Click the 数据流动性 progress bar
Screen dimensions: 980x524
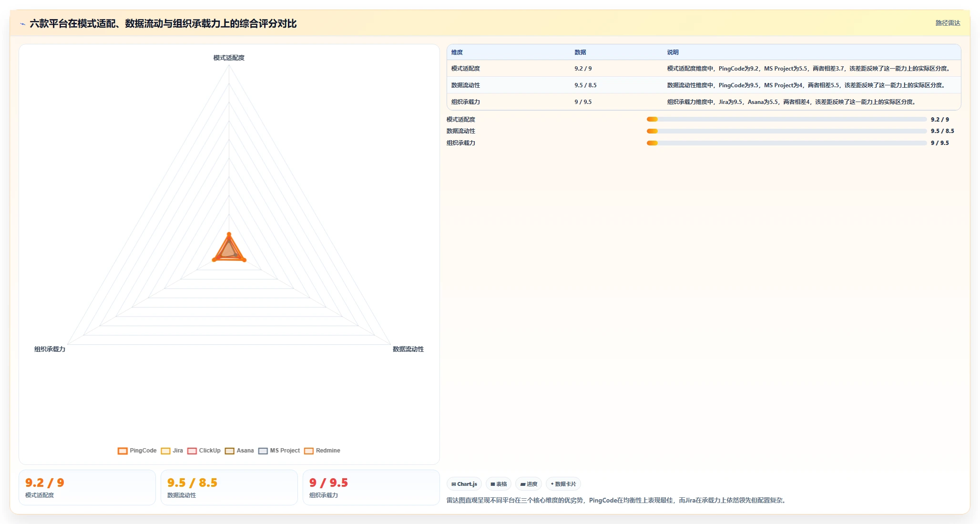coord(786,131)
